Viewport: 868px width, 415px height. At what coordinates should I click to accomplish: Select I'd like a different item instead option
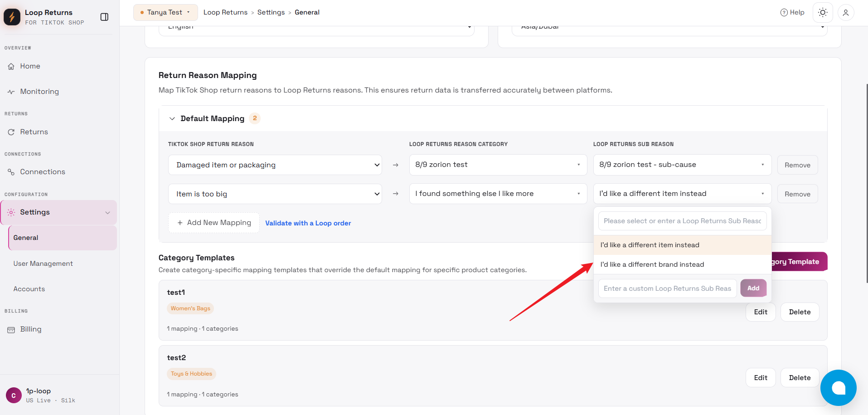click(x=682, y=245)
